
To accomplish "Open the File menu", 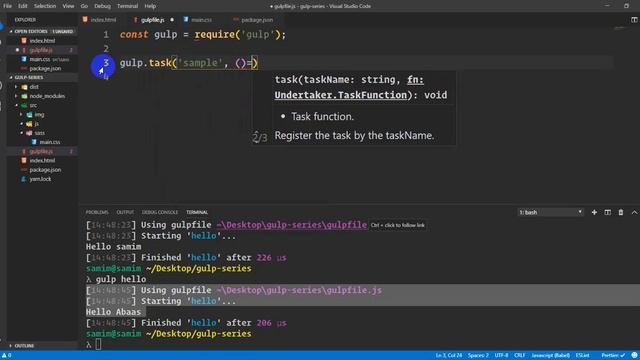I will 7,6.
